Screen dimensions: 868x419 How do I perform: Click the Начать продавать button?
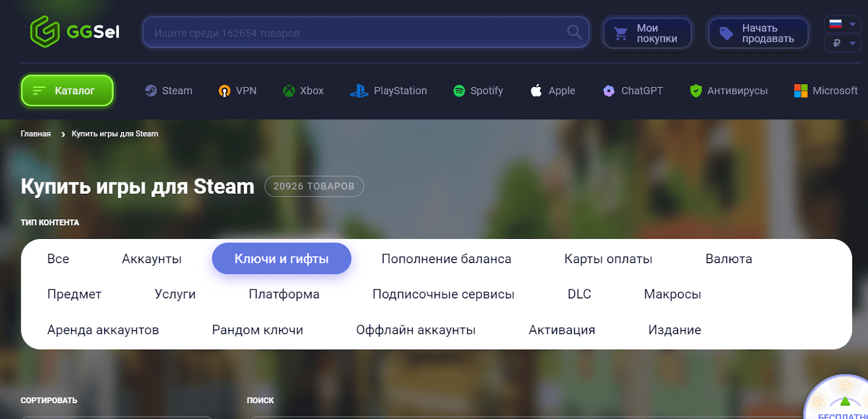758,33
